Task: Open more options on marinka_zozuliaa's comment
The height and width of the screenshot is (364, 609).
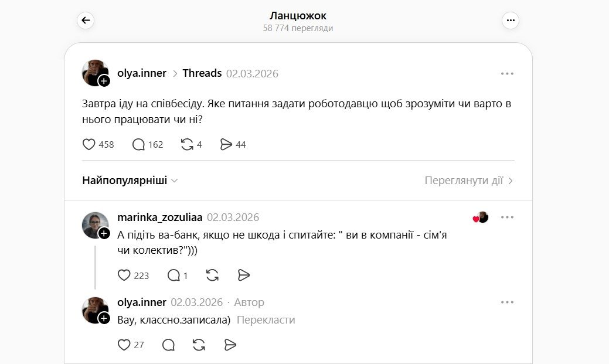Action: click(507, 217)
